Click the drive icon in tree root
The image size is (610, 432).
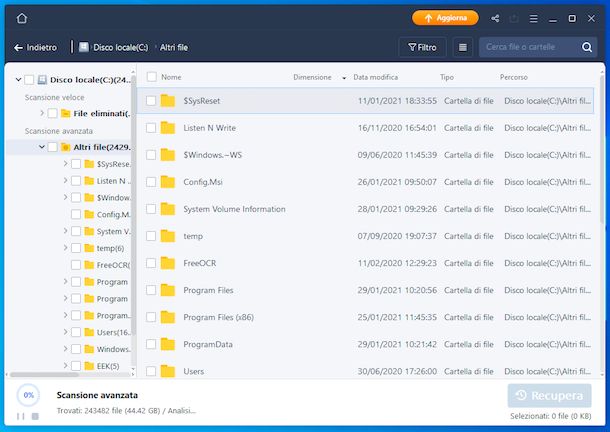[x=42, y=80]
